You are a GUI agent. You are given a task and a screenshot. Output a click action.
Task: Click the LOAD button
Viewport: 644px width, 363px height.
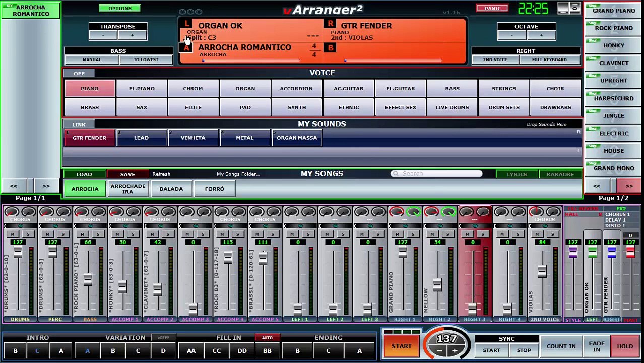coord(84,174)
